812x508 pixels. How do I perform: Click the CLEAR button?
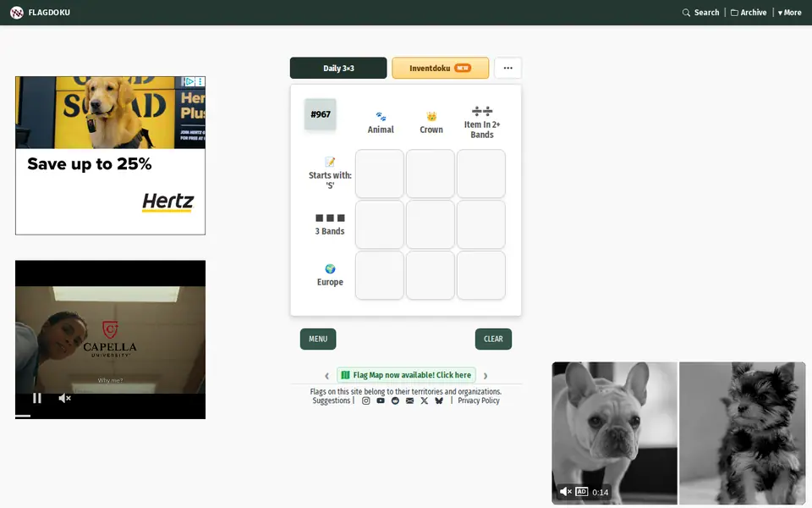point(493,339)
